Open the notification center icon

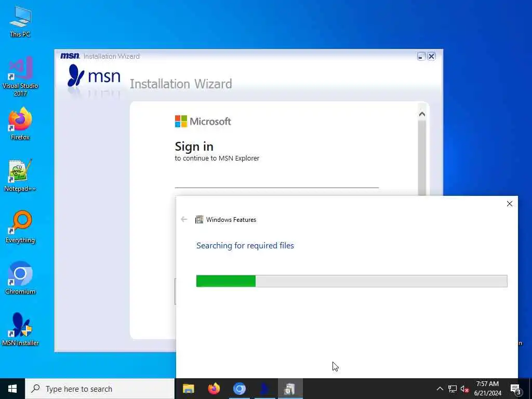(x=515, y=389)
